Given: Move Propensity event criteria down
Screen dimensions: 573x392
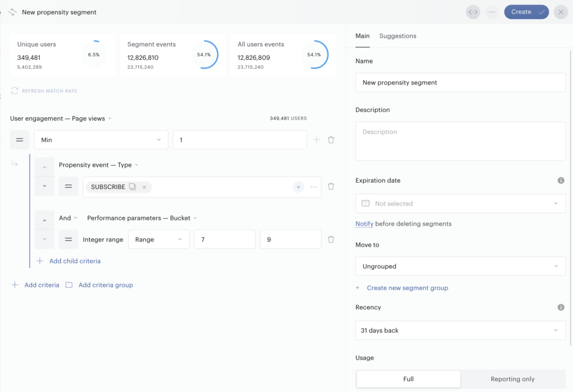Looking at the screenshot, I should tap(45, 186).
